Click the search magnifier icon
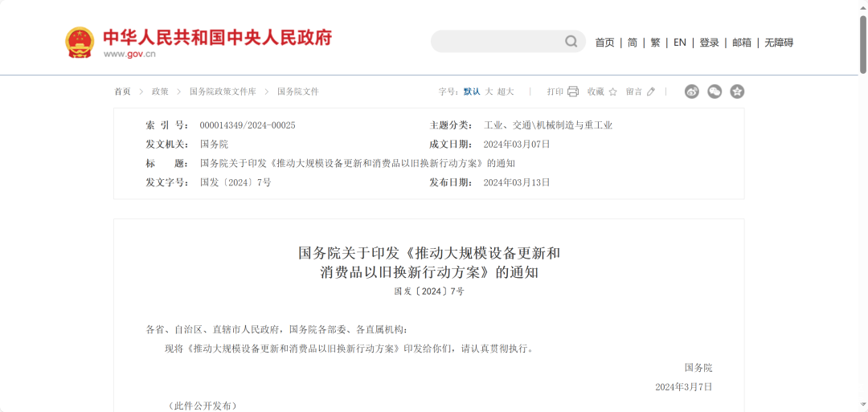The image size is (868, 412). coord(571,42)
